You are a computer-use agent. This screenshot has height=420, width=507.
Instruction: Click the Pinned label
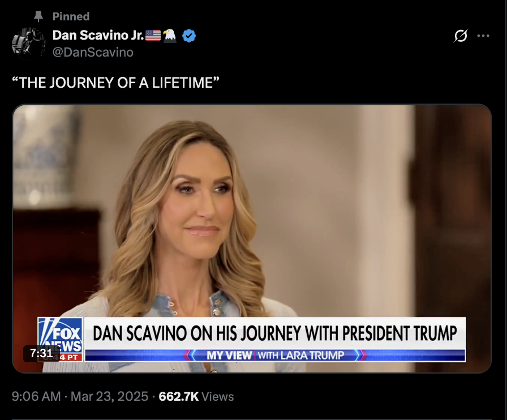point(71,16)
